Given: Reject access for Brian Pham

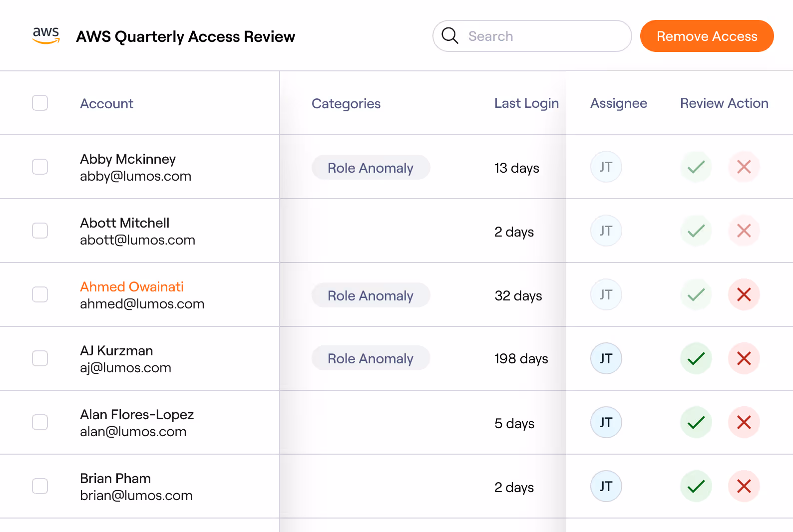Looking at the screenshot, I should coord(744,486).
